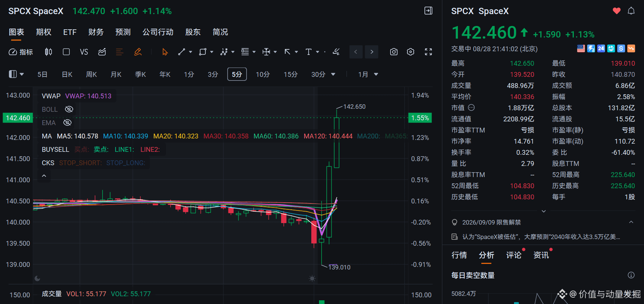
Task: Collapse the indicator legend list
Action: [x=44, y=176]
